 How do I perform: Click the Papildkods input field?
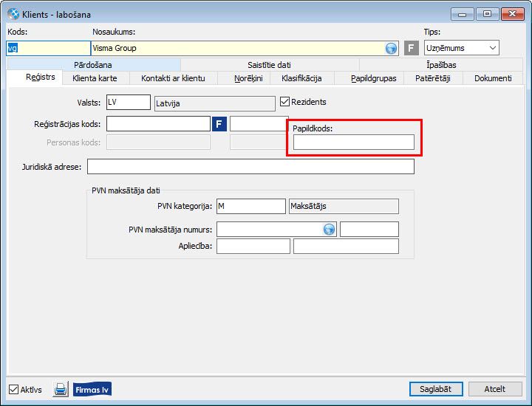tap(353, 142)
